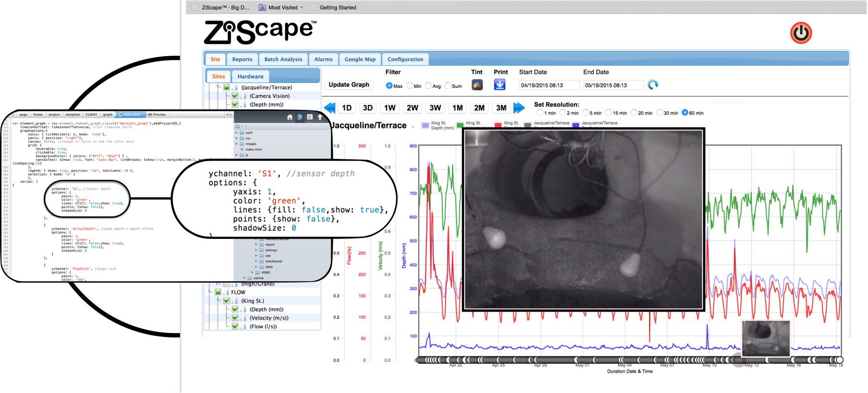Viewport: 868px width, 393px height.
Task: Toggle the FLOW group checkbox
Action: [x=218, y=292]
